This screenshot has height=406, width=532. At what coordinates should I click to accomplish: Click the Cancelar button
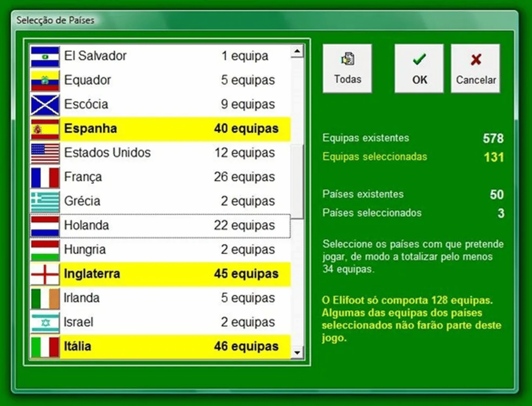[x=476, y=68]
